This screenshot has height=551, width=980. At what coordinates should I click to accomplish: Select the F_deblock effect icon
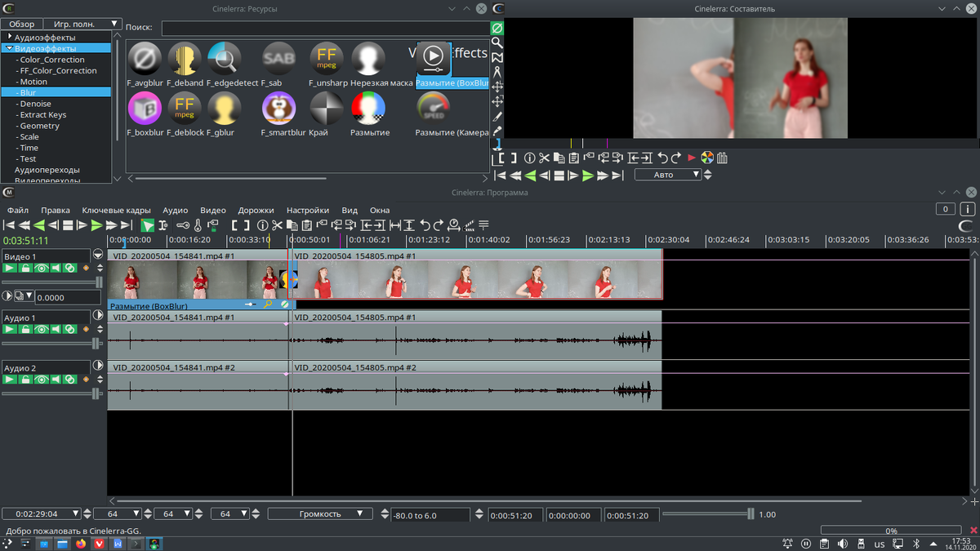click(185, 109)
